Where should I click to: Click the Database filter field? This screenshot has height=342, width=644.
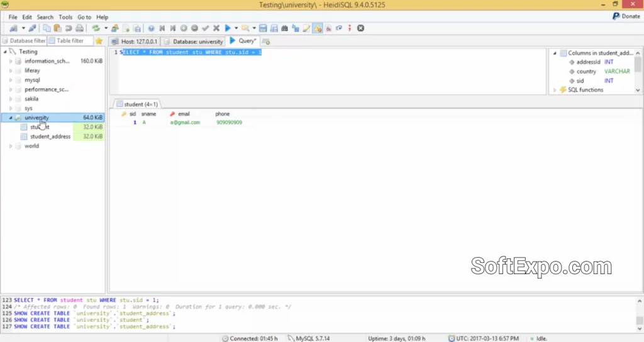[23, 41]
